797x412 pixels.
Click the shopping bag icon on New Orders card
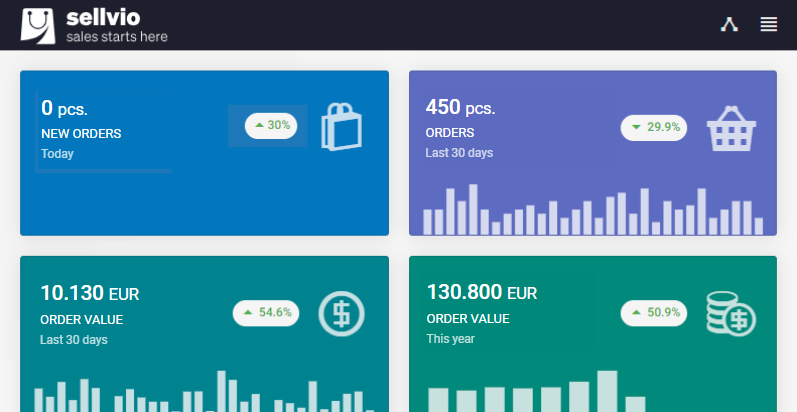coord(342,126)
